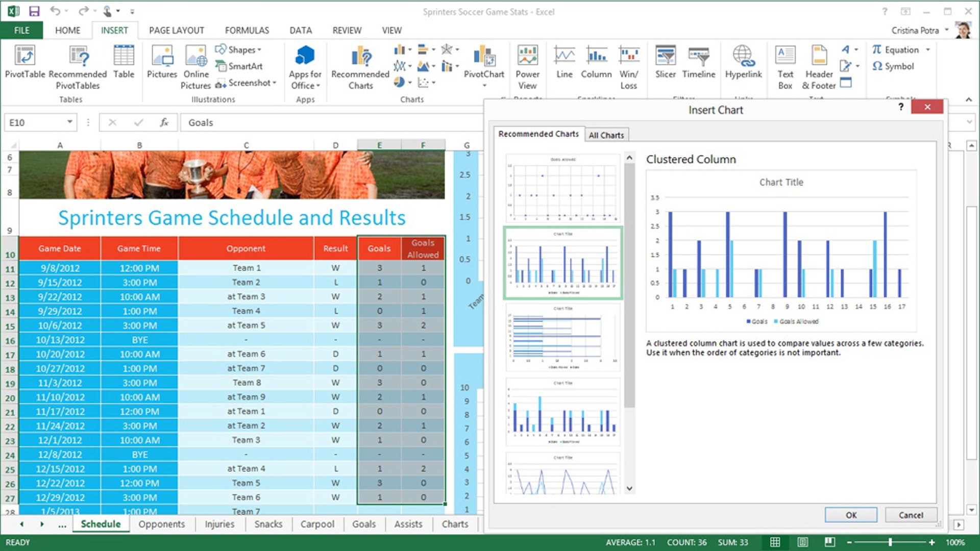980x551 pixels.
Task: Insert a Slicer
Action: coord(665,66)
